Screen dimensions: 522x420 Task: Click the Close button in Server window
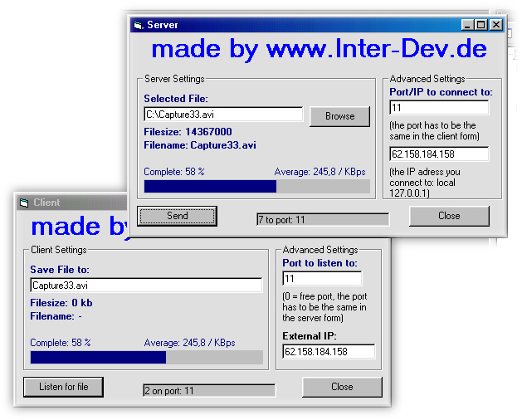point(449,216)
